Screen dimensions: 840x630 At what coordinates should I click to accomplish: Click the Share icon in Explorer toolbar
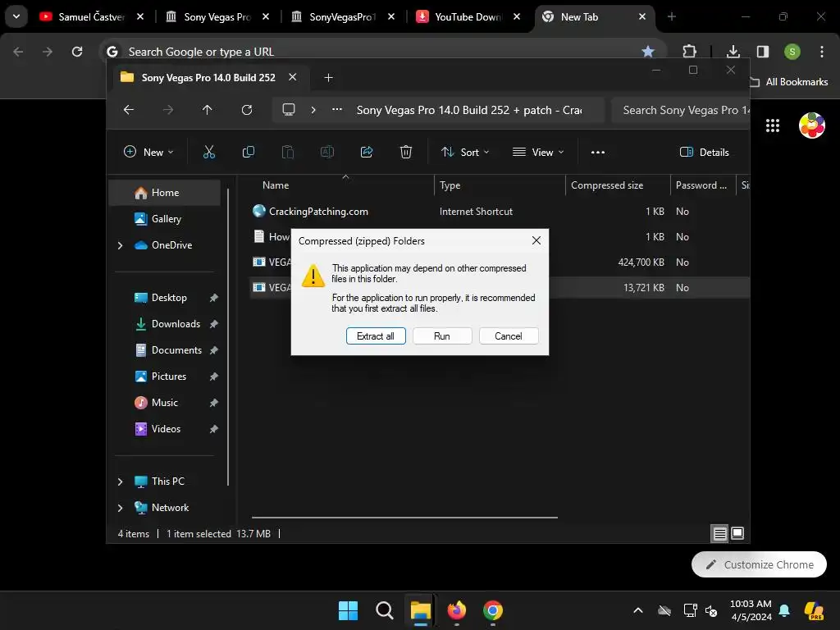(x=367, y=152)
